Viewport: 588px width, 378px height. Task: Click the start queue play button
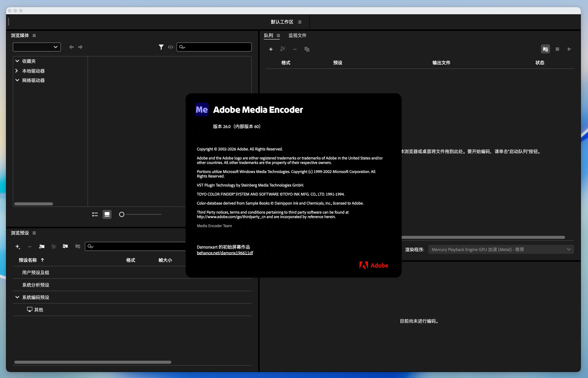click(569, 49)
